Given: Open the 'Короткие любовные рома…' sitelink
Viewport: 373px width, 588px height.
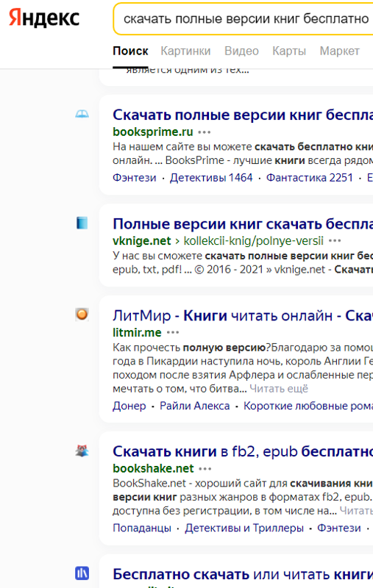Looking at the screenshot, I should click(x=308, y=406).
